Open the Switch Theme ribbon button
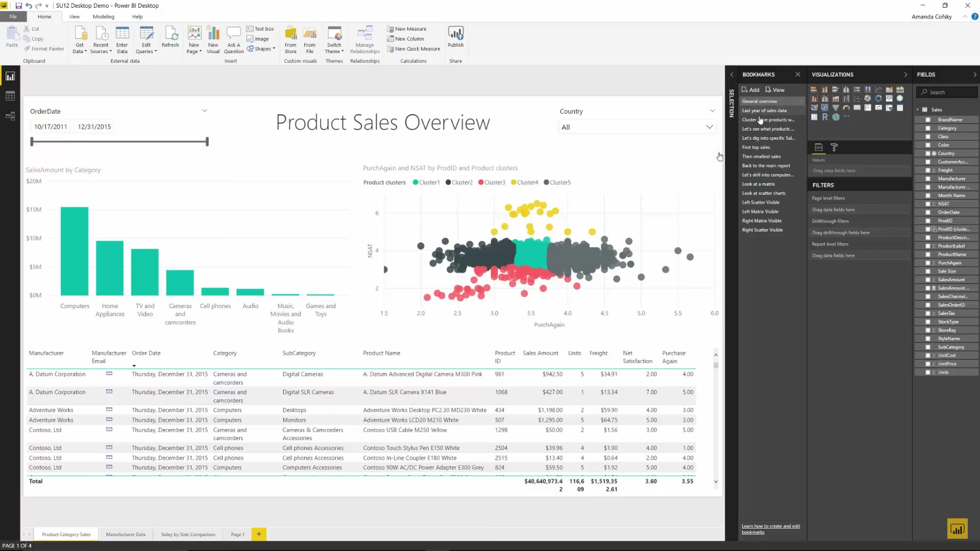This screenshot has height=551, width=980. (x=334, y=40)
